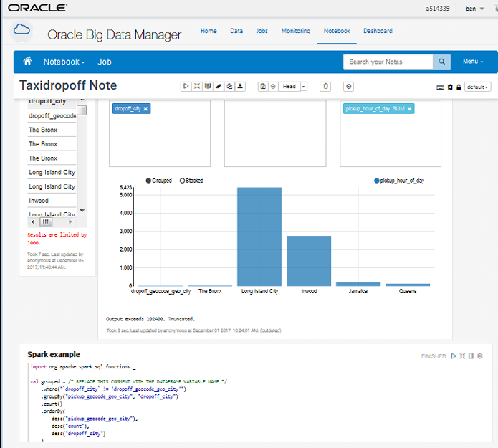
Task: Click the vertical table scrollbar thumb
Action: pos(82,110)
